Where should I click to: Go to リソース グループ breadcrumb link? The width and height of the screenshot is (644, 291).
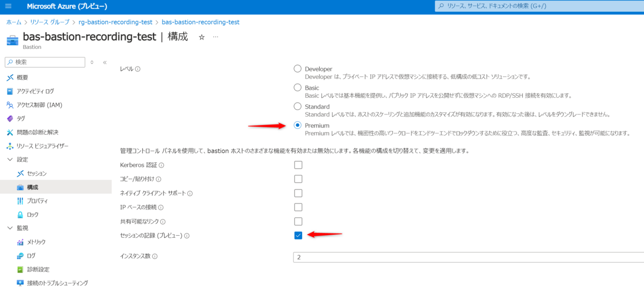coord(50,22)
